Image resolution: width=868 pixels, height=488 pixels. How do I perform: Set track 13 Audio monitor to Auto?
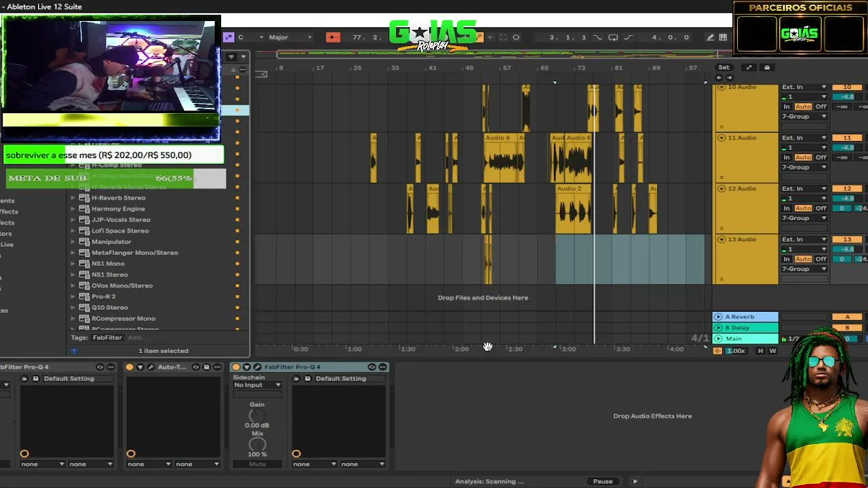point(803,259)
